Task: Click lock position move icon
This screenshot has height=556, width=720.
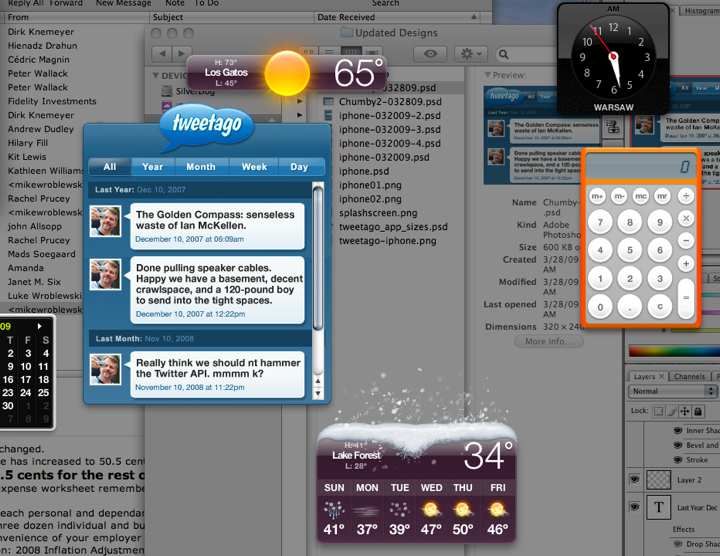Action: click(684, 411)
